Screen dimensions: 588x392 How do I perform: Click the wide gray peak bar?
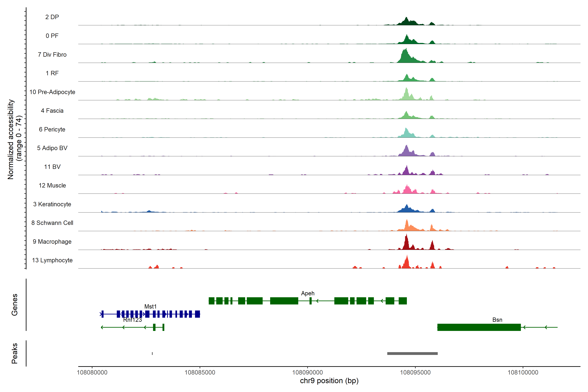click(x=412, y=353)
